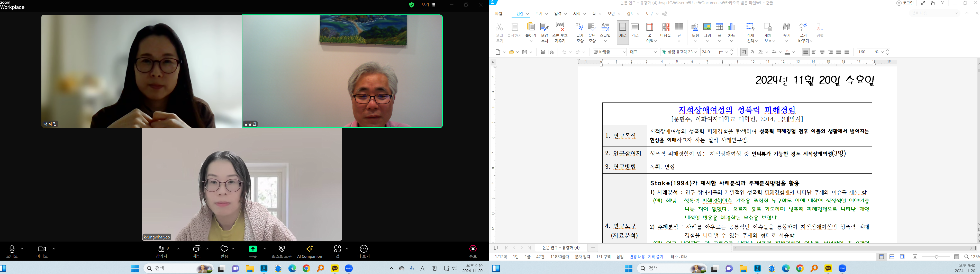Click the print icon in Hangul toolbar
The width and height of the screenshot is (980, 274).
pos(543,52)
